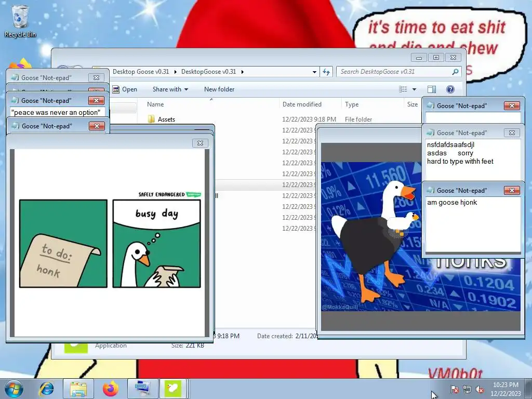Image resolution: width=532 pixels, height=399 pixels.
Task: Close the 'peace was never an option' notepad
Action: click(x=96, y=100)
